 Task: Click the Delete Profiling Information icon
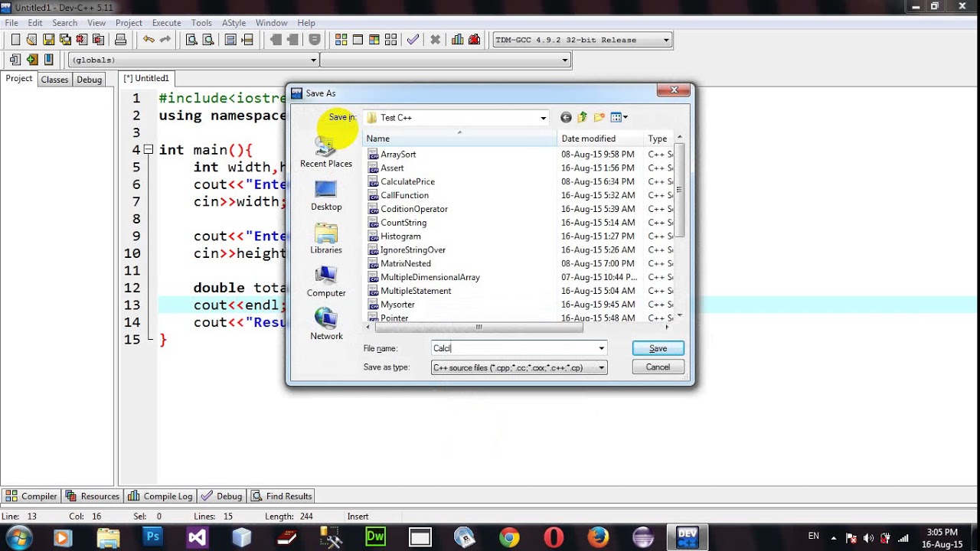click(474, 40)
